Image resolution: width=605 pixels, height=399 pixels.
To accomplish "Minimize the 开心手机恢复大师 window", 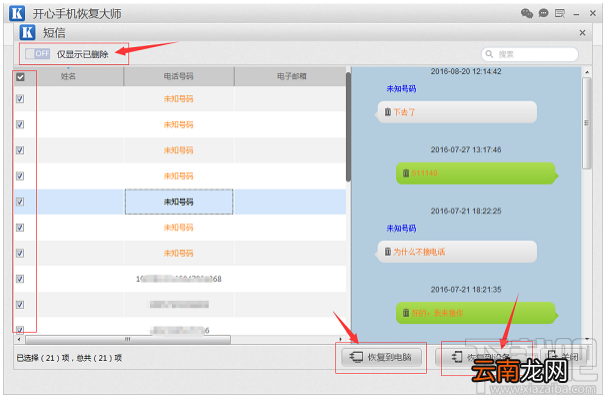I will 576,14.
